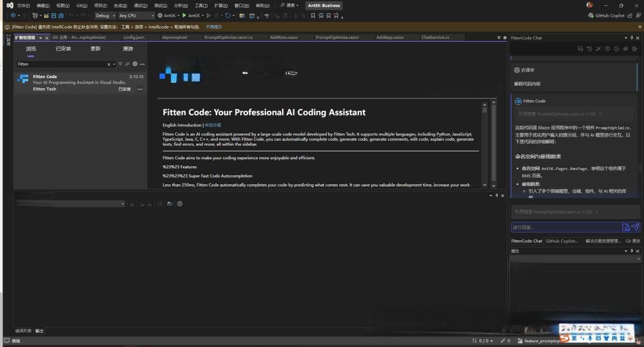This screenshot has width=644, height=347.
Task: Select the 漫游 tab in extension manager
Action: [128, 49]
